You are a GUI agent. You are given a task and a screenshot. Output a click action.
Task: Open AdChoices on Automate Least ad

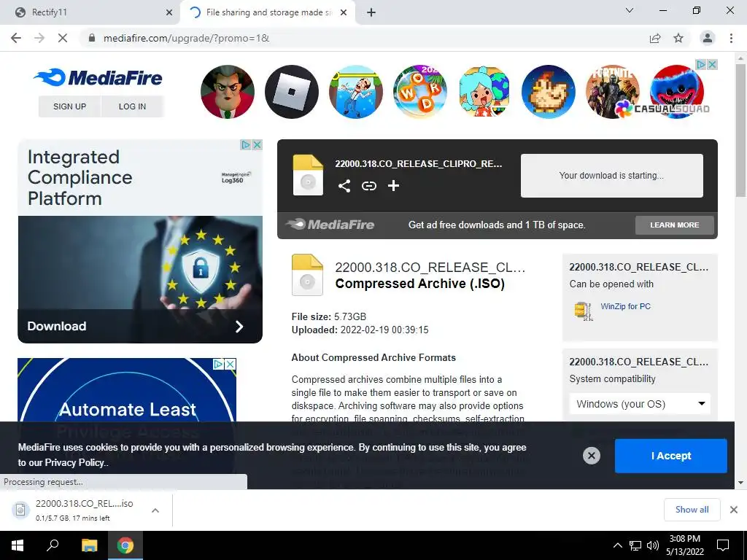219,364
